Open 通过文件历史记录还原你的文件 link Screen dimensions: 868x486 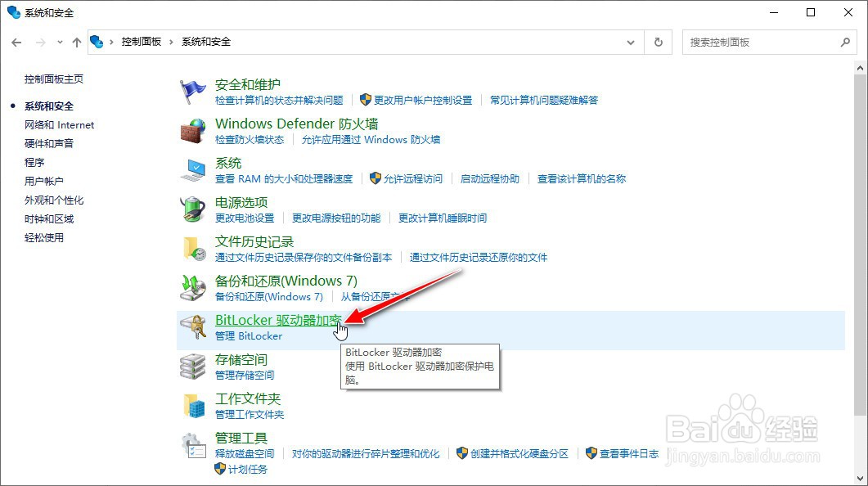479,258
